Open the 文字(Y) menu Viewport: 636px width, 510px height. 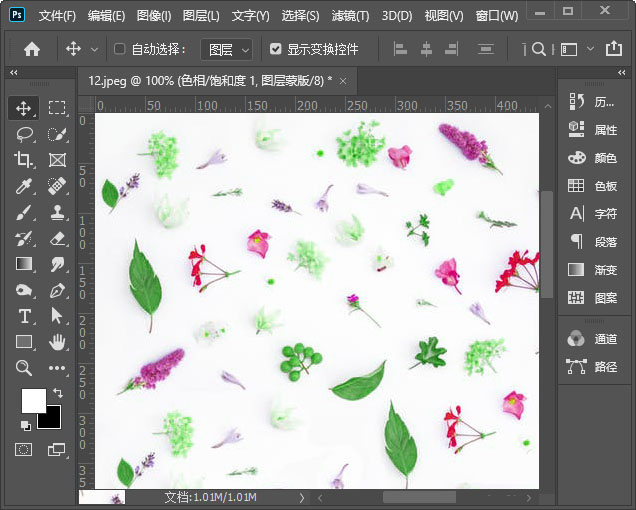[x=250, y=16]
